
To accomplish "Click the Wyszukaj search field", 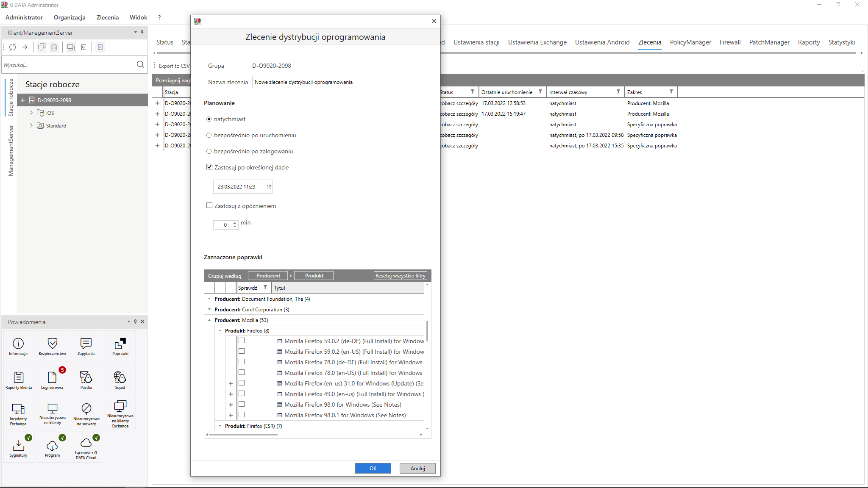I will coord(69,65).
